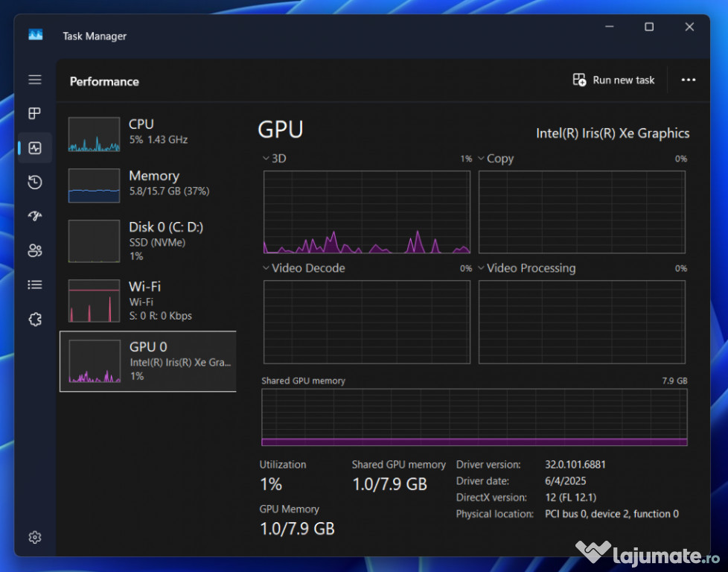728x572 pixels.
Task: Open the Video Processing engine dropdown
Action: click(482, 268)
